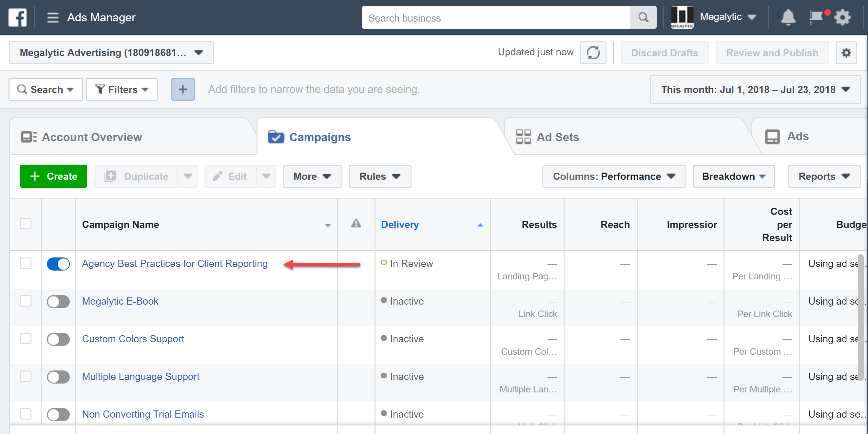Tick the checkbox for Custom Colors Support

point(26,339)
